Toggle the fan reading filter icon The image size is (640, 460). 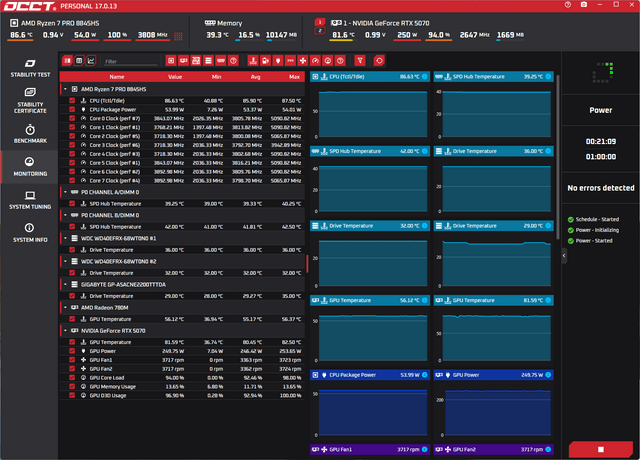(303, 61)
